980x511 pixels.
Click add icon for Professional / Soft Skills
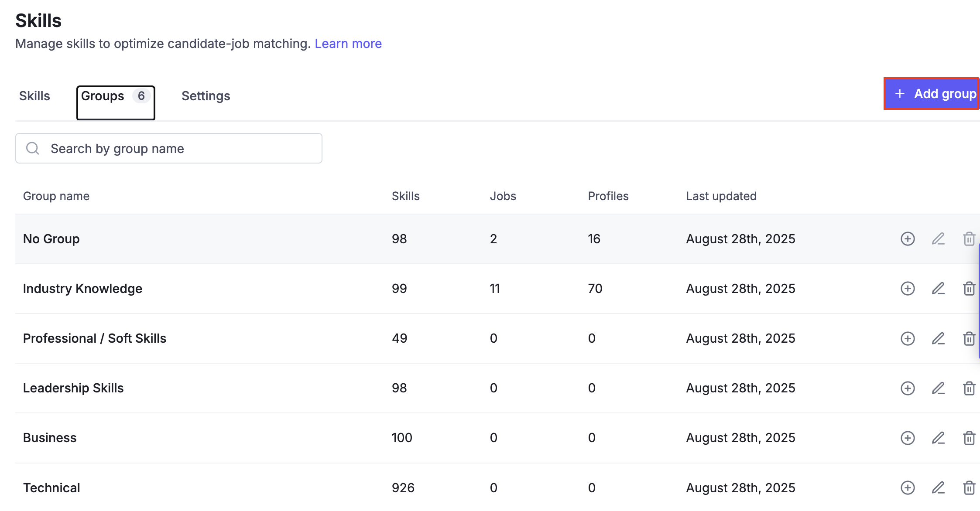pos(908,338)
